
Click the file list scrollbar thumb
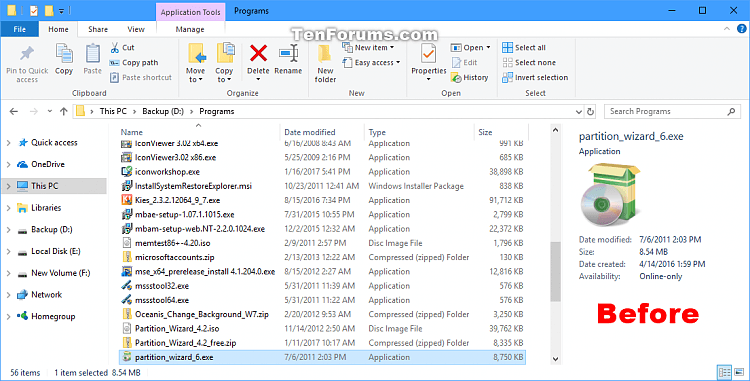555,271
